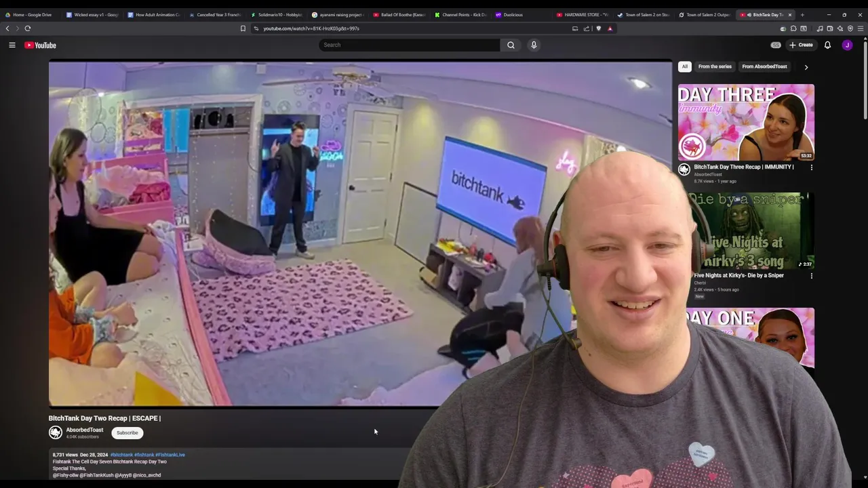Open the browser main menu icon
868x488 pixels.
(x=861, y=28)
